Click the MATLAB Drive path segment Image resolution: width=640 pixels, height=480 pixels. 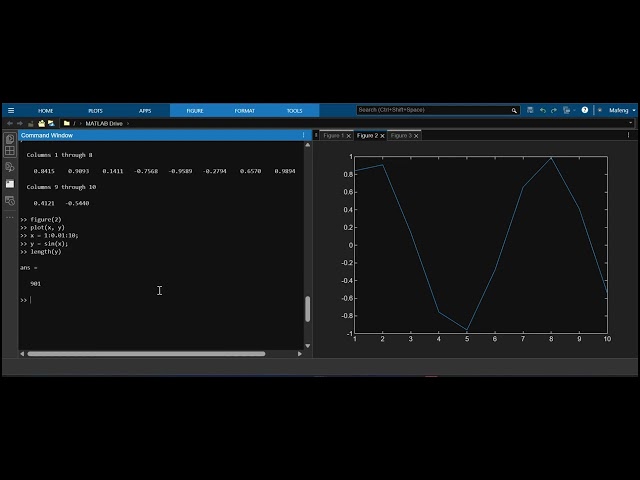pyautogui.click(x=104, y=123)
